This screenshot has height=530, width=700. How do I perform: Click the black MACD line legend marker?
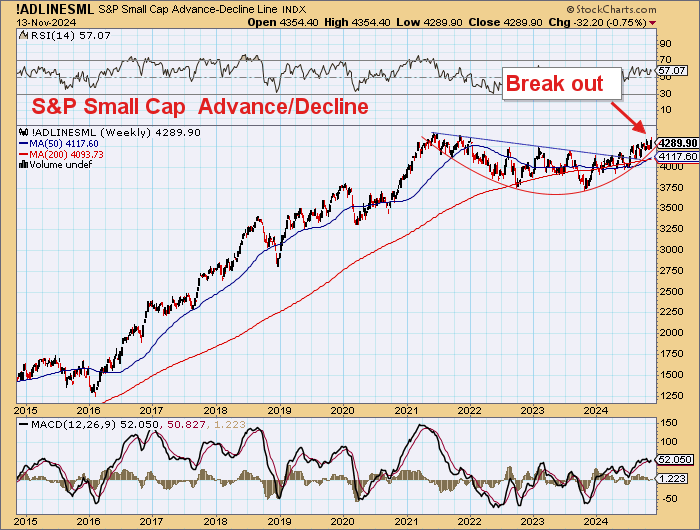[24, 425]
